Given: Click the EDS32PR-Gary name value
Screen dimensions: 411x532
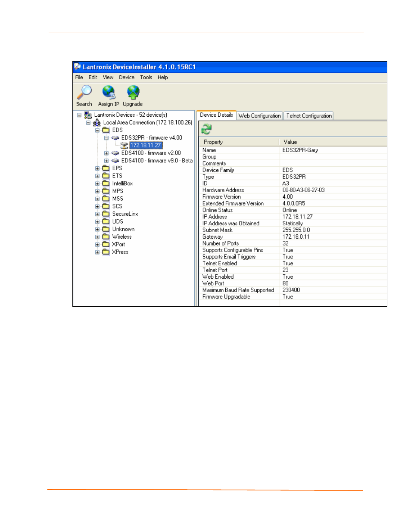Looking at the screenshot, I should (300, 150).
